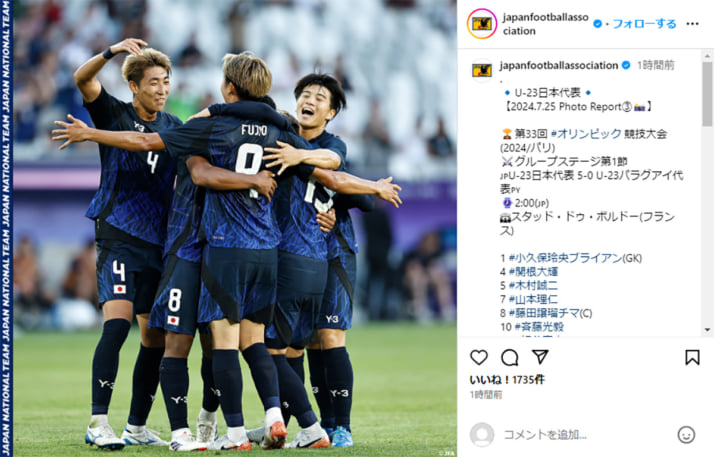
Task: Share post using the paper plane icon
Action: pos(540,357)
